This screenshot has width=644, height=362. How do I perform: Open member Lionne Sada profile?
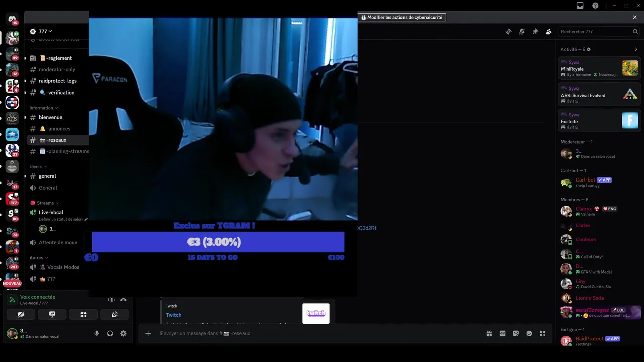tap(600, 298)
